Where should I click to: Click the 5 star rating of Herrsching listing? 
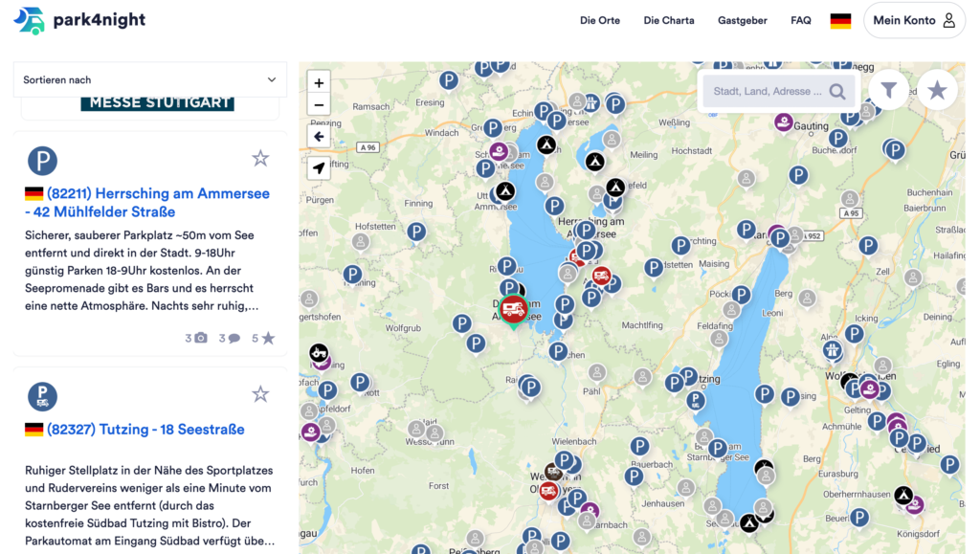[263, 338]
